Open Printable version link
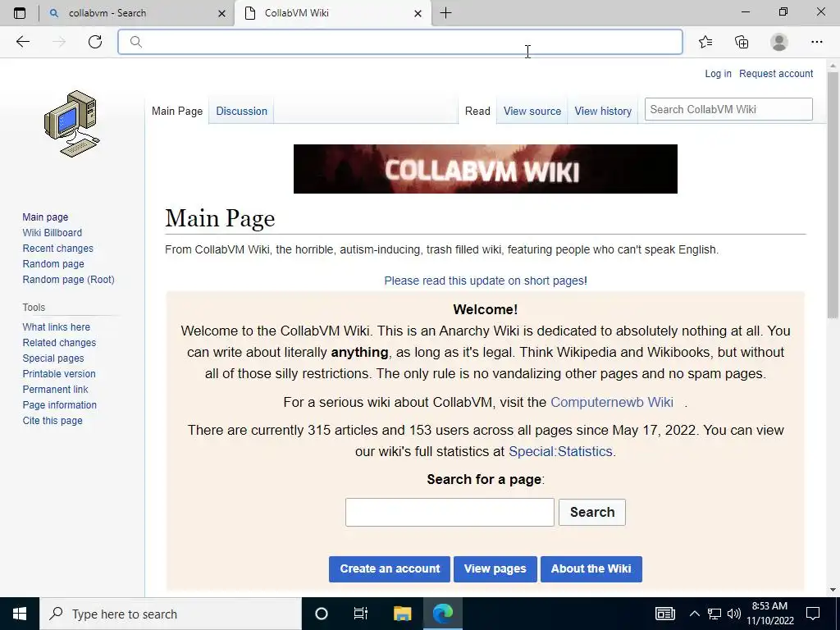The height and width of the screenshot is (630, 840). point(59,373)
